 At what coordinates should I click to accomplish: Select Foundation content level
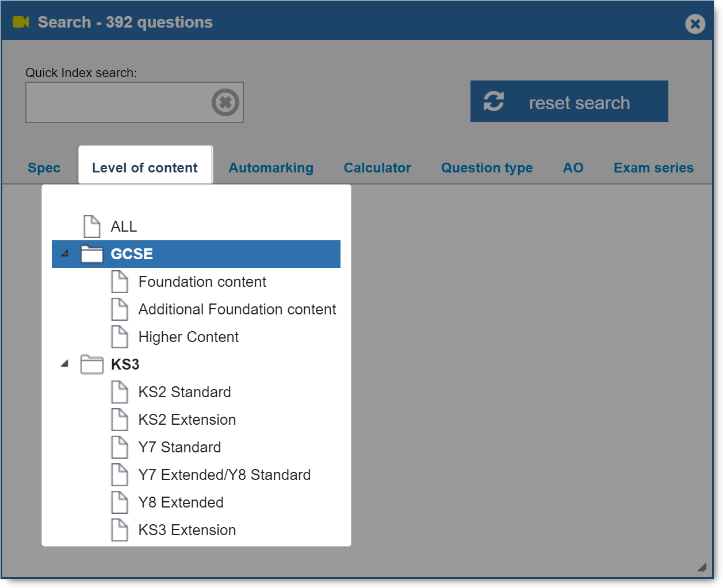(x=202, y=282)
